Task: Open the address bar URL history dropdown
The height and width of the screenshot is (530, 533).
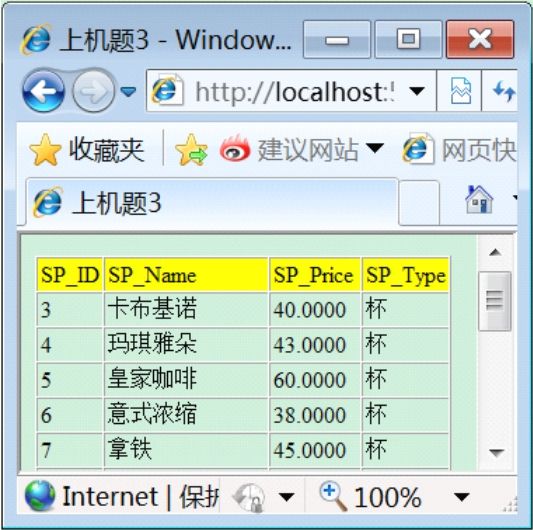Action: pos(417,91)
